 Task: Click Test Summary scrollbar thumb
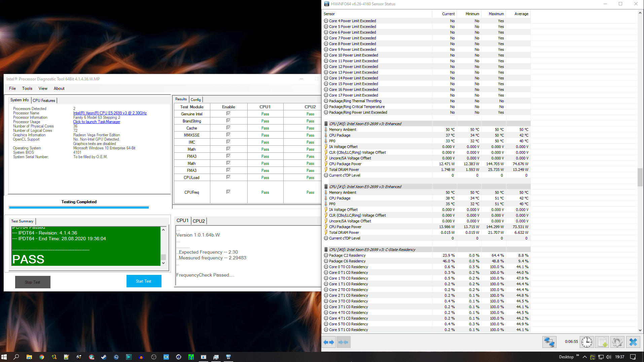pos(164,257)
